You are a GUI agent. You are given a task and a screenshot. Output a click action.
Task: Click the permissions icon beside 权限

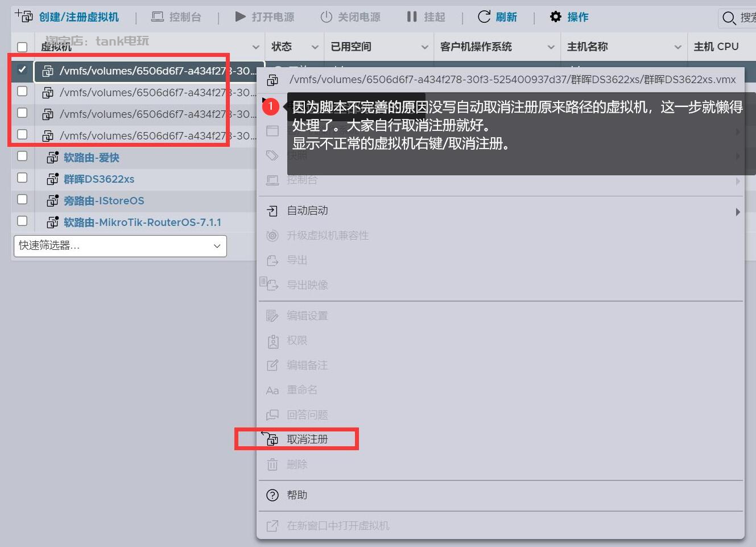click(272, 341)
